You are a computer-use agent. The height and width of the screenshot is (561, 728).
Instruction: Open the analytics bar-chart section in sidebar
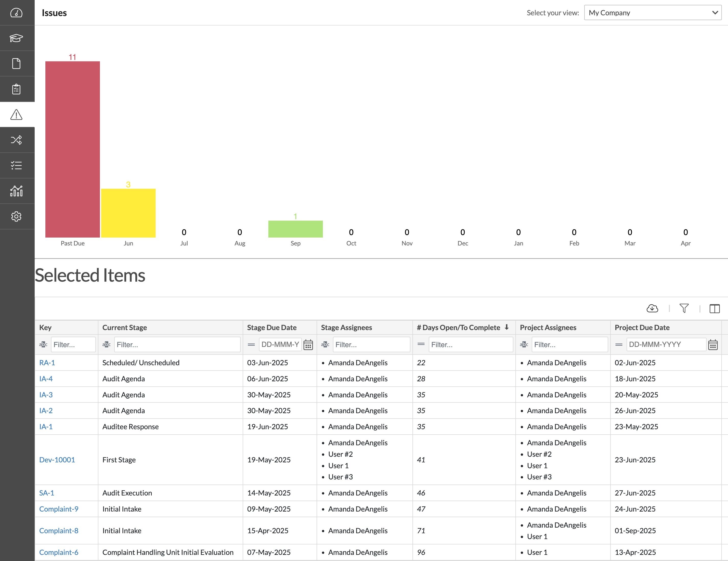(x=17, y=191)
